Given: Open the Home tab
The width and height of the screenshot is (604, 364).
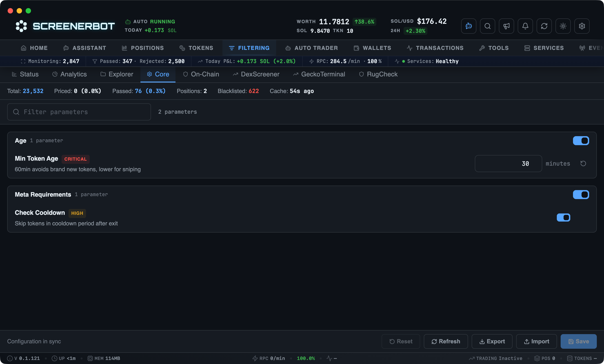Looking at the screenshot, I should (x=34, y=48).
